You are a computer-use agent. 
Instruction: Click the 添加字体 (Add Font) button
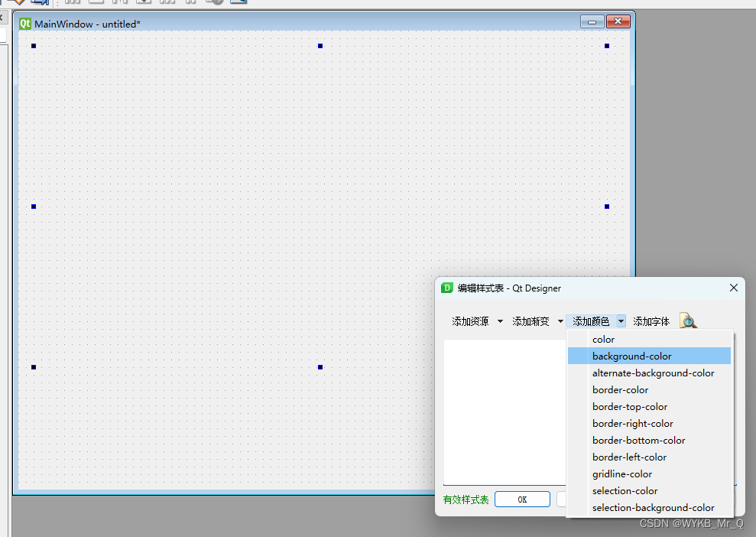(x=651, y=321)
